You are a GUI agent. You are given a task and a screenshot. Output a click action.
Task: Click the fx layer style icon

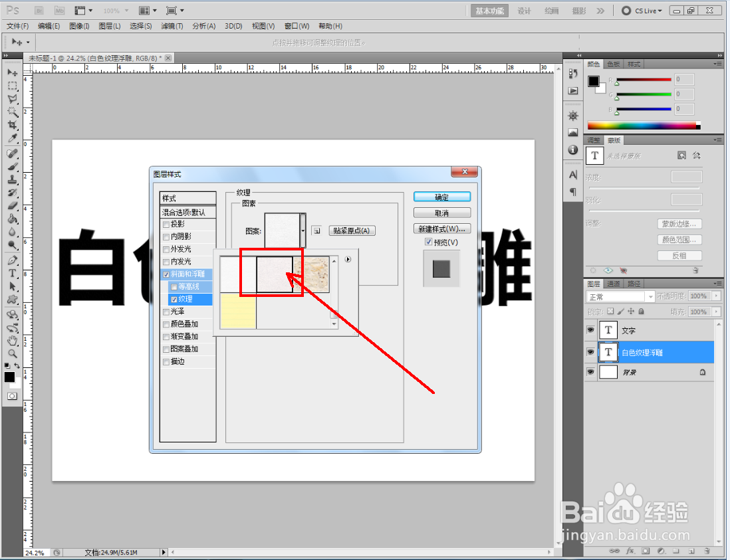[x=630, y=551]
